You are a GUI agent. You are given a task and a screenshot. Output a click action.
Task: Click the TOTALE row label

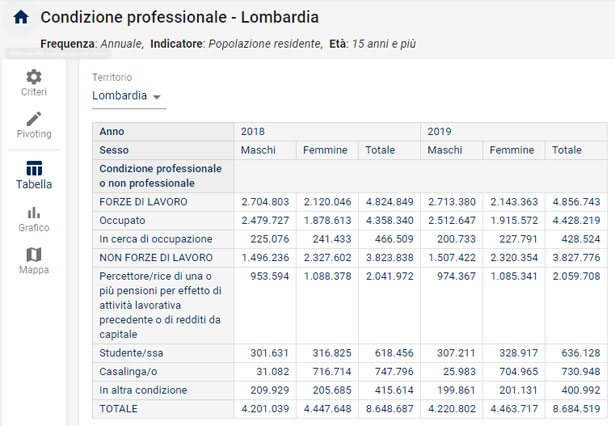point(119,409)
